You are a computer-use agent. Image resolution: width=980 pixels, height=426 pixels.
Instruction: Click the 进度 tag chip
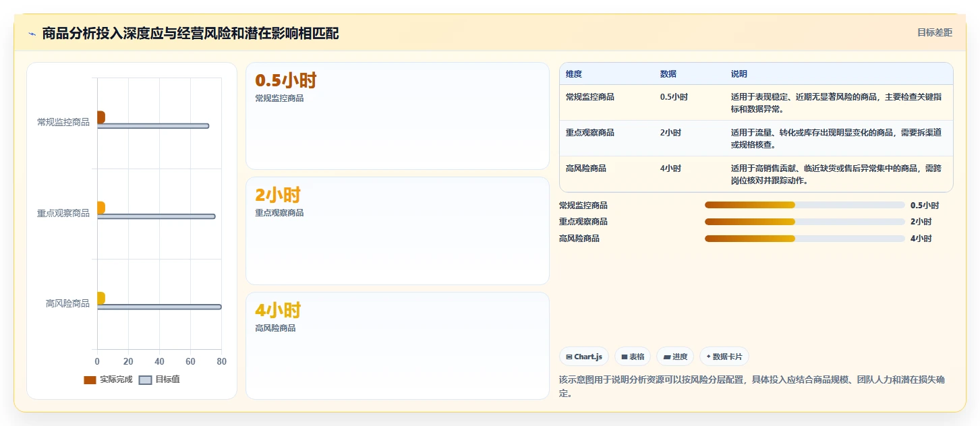point(675,357)
